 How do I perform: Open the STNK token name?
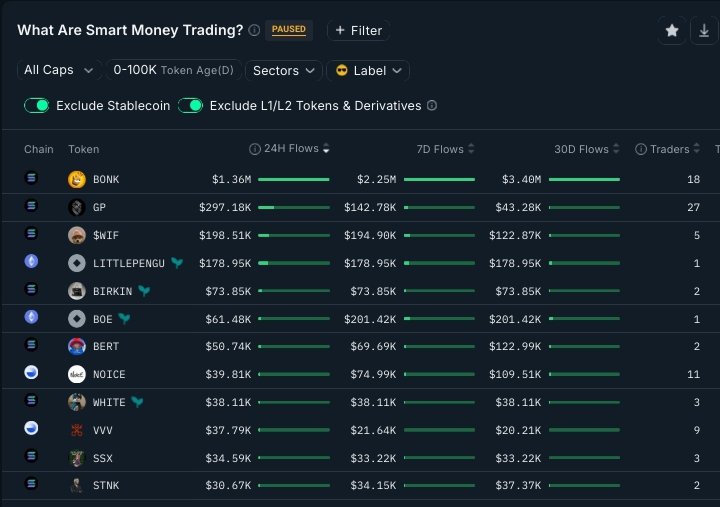[106, 485]
